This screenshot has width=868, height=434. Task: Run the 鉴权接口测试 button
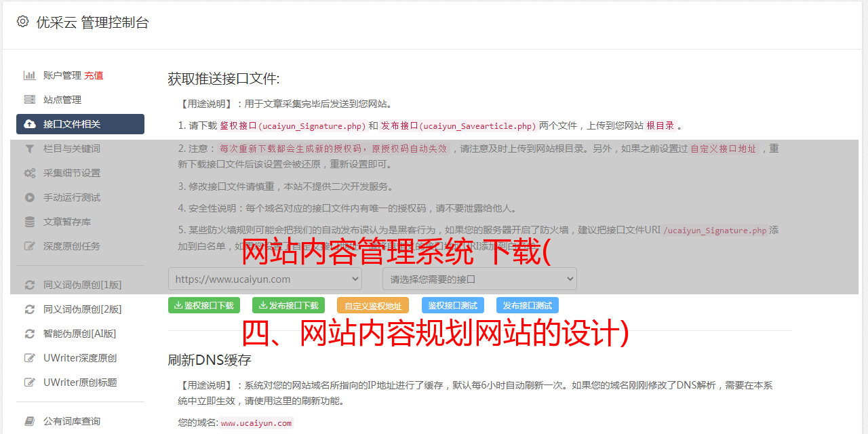(453, 305)
